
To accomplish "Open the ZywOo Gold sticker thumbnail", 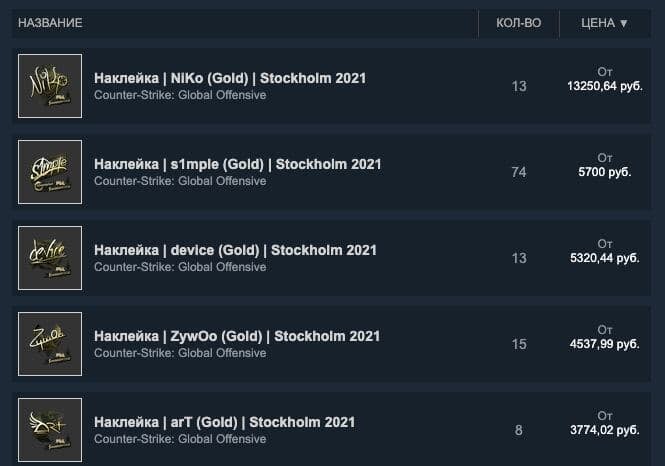I will [50, 344].
